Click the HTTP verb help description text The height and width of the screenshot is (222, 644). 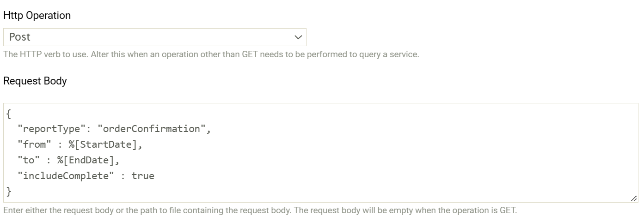[x=211, y=54]
